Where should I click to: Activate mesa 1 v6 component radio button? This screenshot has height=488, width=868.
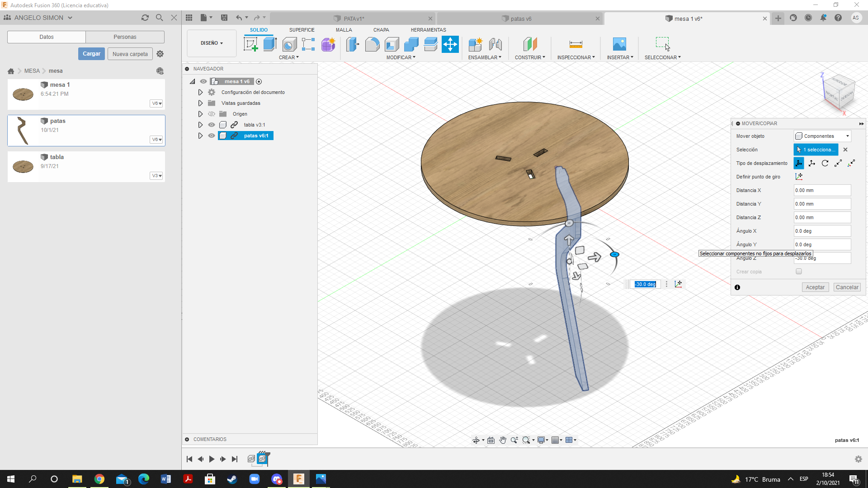click(x=259, y=82)
